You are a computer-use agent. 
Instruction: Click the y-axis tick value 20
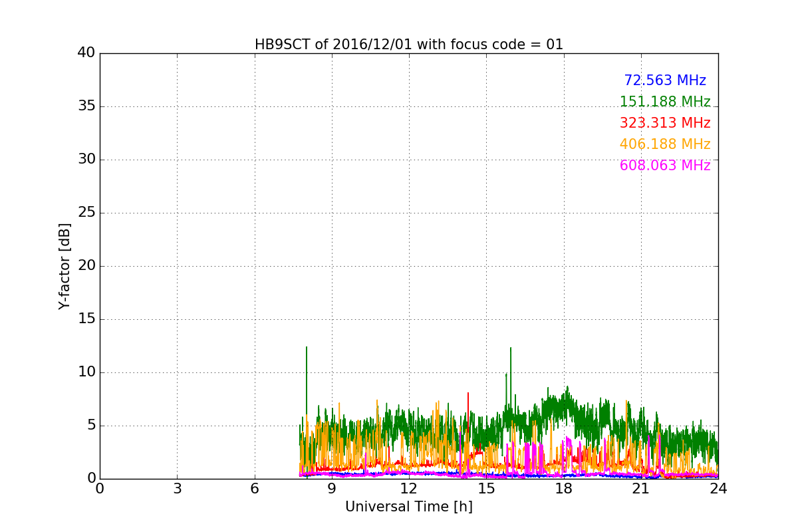(x=86, y=266)
